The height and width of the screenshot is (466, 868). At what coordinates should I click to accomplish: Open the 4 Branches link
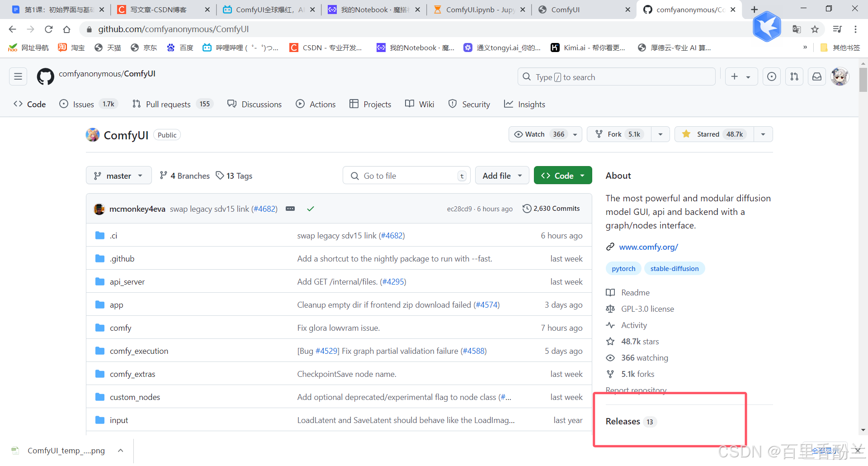tap(184, 176)
